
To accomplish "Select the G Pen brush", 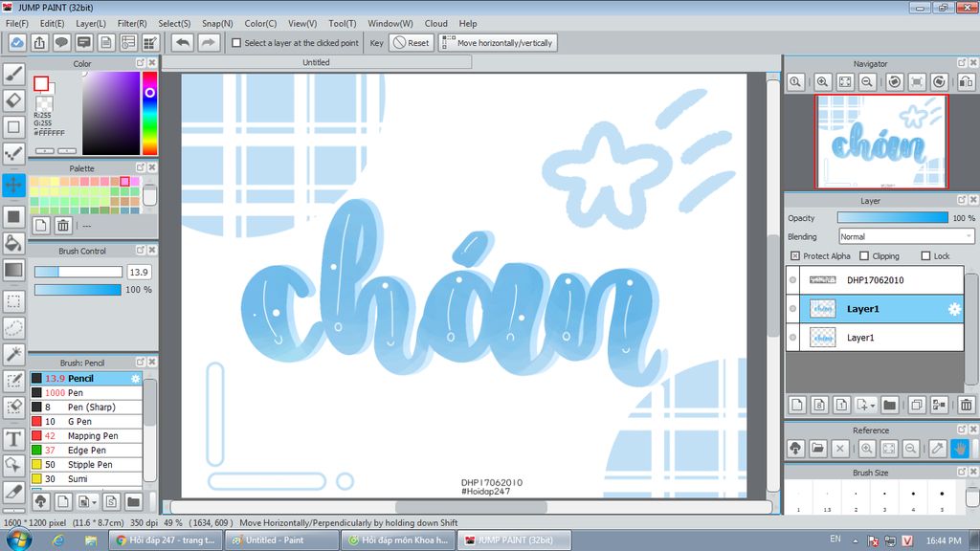I will point(86,422).
